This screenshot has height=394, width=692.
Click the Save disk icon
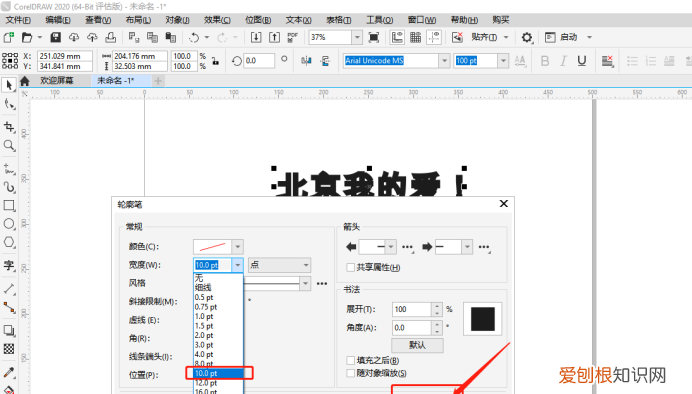tap(55, 38)
